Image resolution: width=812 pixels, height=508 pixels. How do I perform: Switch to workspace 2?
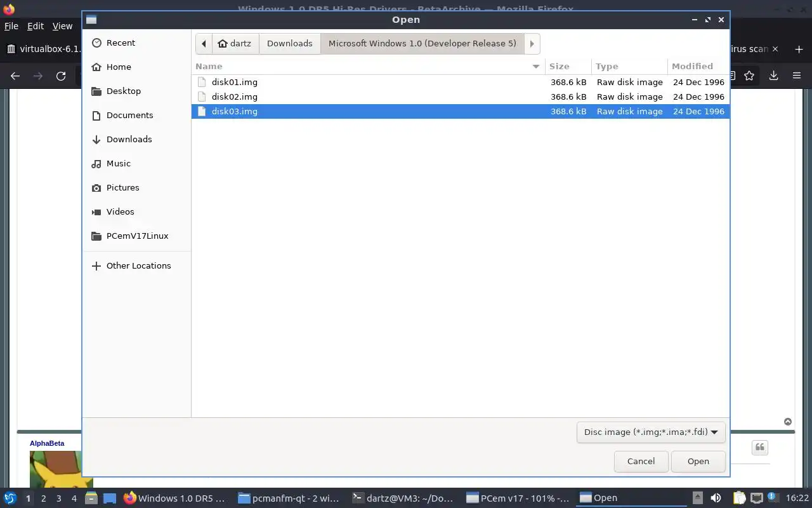(43, 498)
